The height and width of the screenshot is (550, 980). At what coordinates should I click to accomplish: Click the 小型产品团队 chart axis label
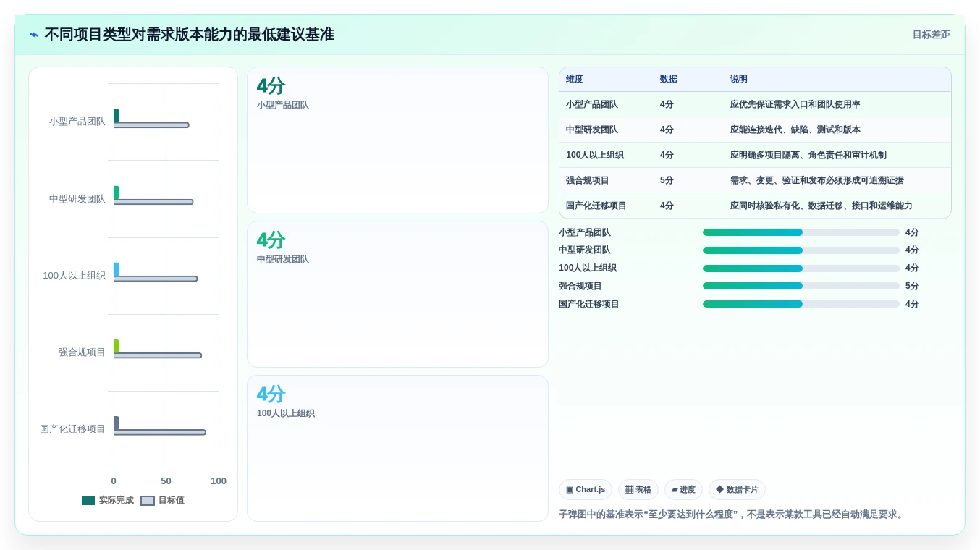pos(77,122)
